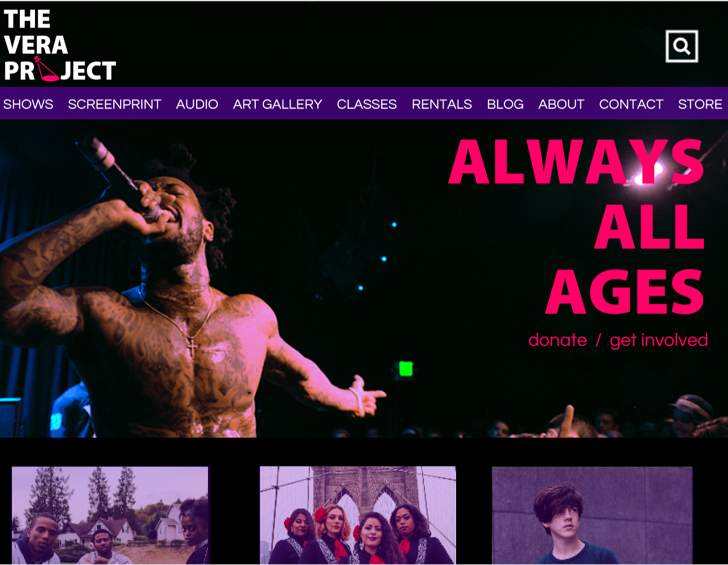Open the search magnifier icon
Viewport: 728px width, 565px height.
tap(682, 46)
